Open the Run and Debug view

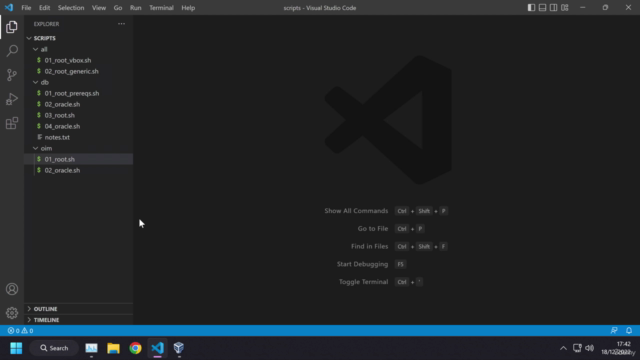click(12, 99)
